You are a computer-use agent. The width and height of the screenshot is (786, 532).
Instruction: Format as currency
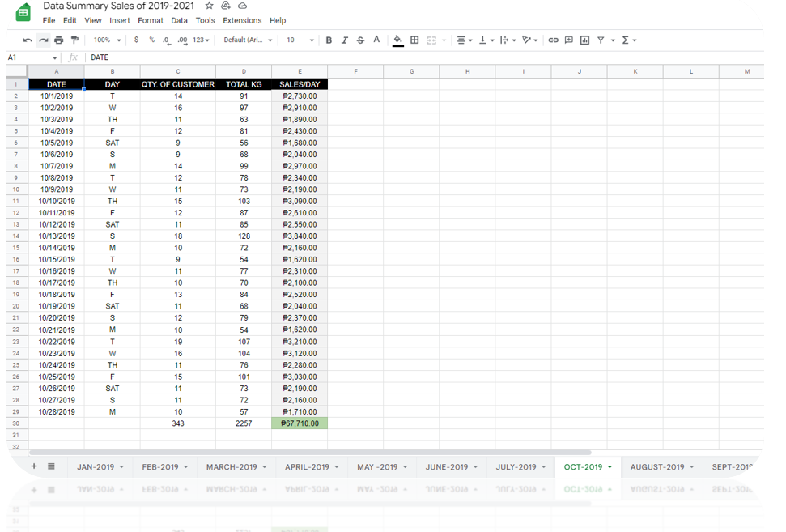pyautogui.click(x=136, y=40)
